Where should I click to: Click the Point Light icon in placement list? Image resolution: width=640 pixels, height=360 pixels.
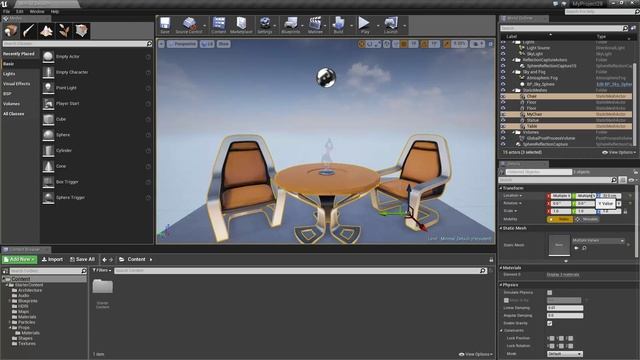pos(48,88)
